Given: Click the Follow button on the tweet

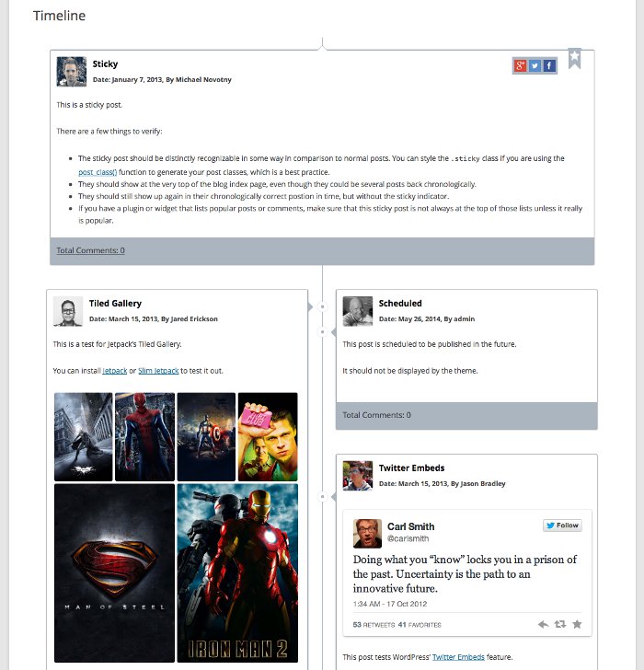Looking at the screenshot, I should 562,526.
